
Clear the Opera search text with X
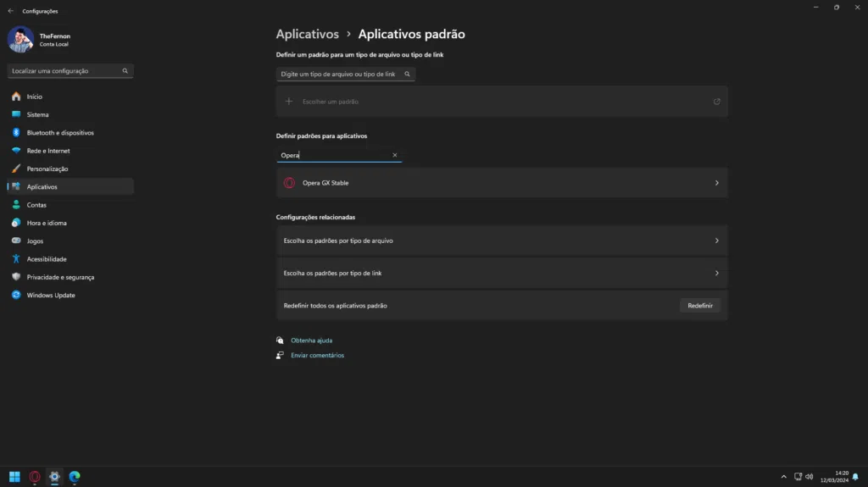tap(395, 155)
